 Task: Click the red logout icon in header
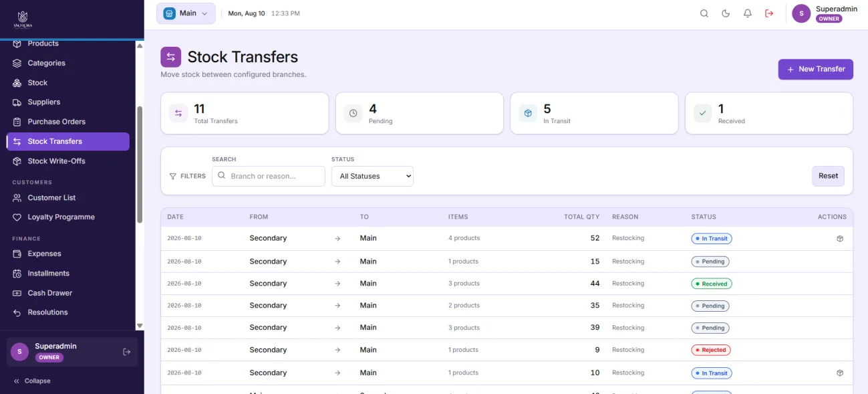[769, 13]
